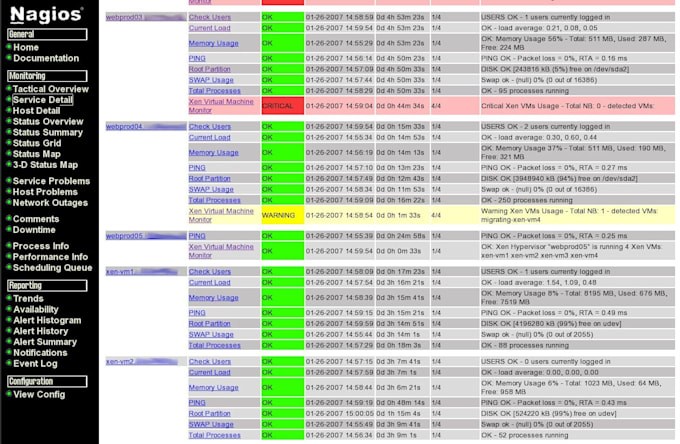Open webprod05 Xen Virtual Machine Monitor
The width and height of the screenshot is (680, 444).
221,251
